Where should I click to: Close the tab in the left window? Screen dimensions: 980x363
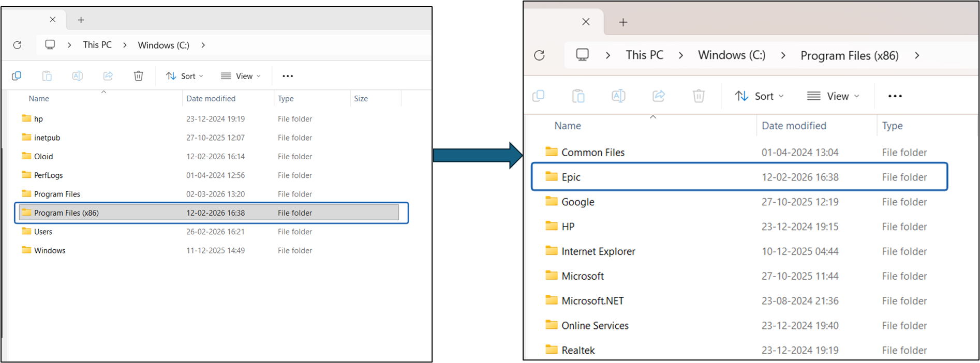click(53, 20)
